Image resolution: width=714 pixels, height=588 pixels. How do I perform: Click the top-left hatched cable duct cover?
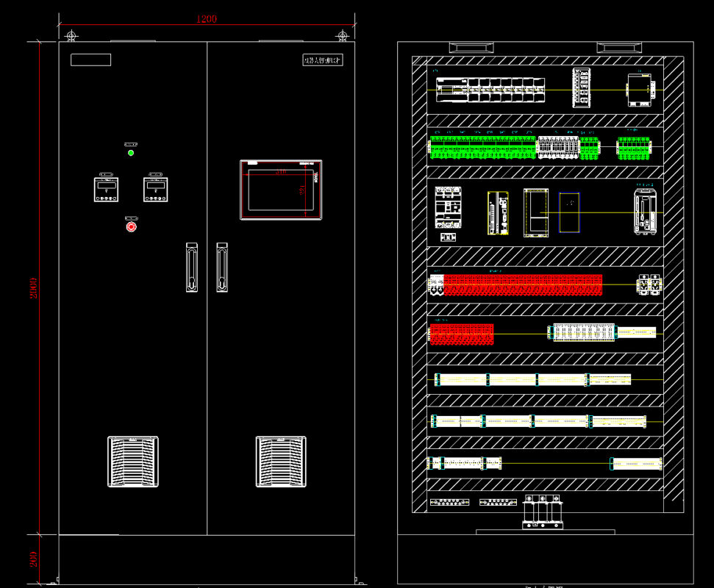471,47
